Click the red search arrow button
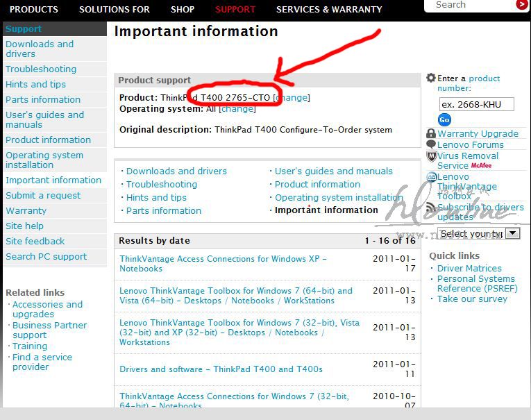This screenshot has height=420, width=531. (x=522, y=5)
